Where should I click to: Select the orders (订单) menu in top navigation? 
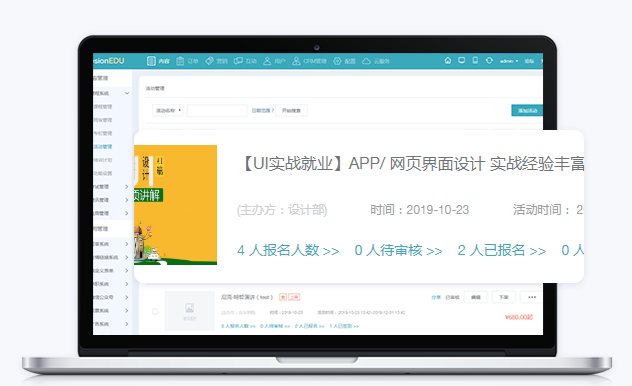[x=187, y=61]
